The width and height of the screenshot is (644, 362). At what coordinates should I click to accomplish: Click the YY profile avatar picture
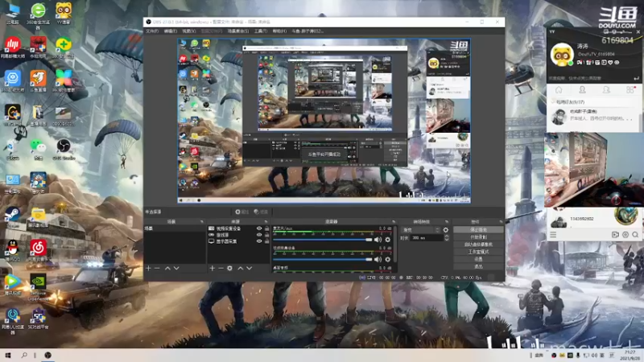pyautogui.click(x=561, y=54)
